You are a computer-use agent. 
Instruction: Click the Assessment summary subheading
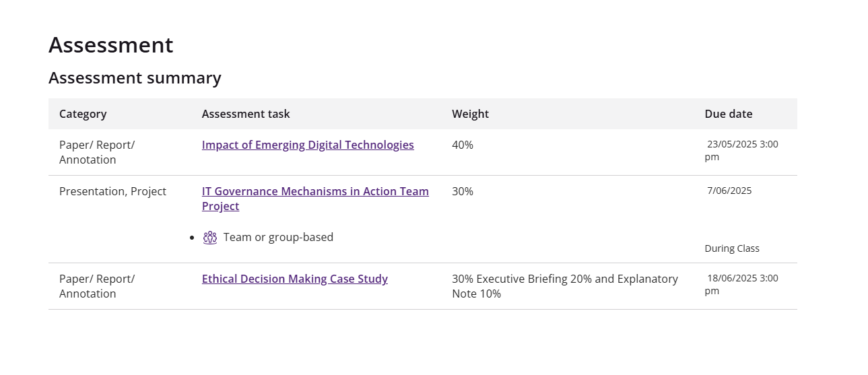[x=135, y=78]
